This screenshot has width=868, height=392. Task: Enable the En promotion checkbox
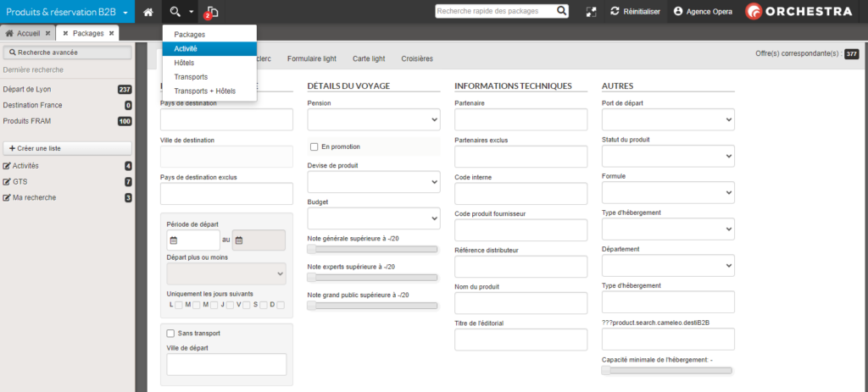point(314,146)
